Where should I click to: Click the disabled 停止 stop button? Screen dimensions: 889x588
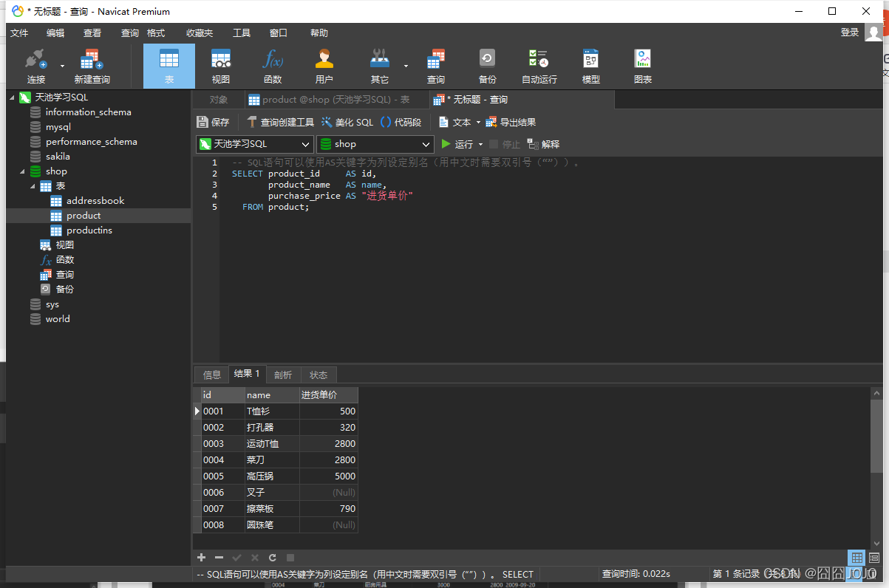click(x=505, y=144)
